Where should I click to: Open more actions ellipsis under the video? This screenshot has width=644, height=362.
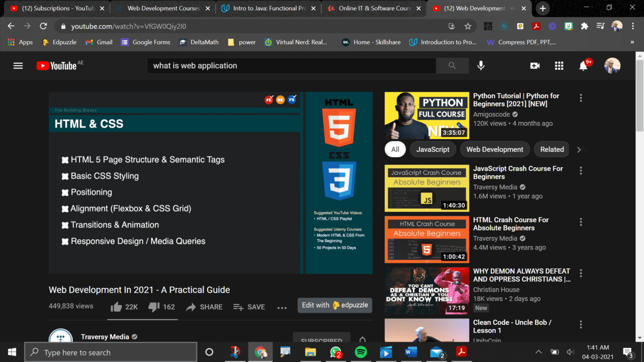[282, 307]
